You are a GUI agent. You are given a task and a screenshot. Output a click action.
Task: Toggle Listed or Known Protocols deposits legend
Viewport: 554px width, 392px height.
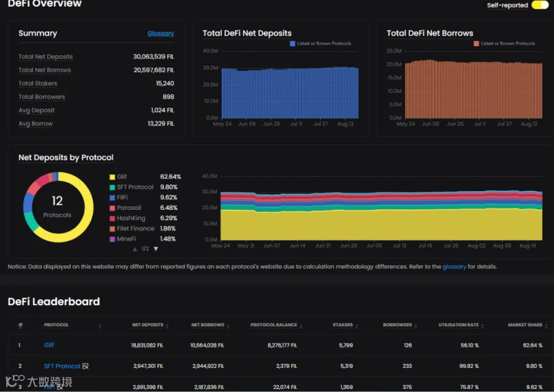pos(321,44)
